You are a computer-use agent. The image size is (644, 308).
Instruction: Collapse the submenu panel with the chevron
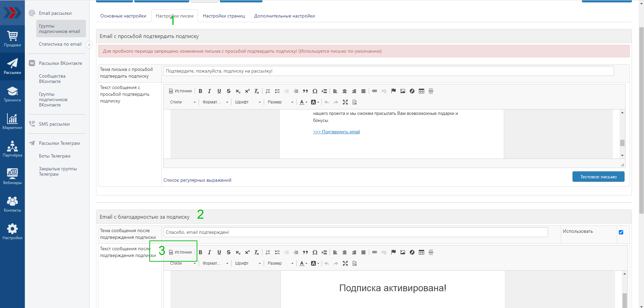[89, 45]
